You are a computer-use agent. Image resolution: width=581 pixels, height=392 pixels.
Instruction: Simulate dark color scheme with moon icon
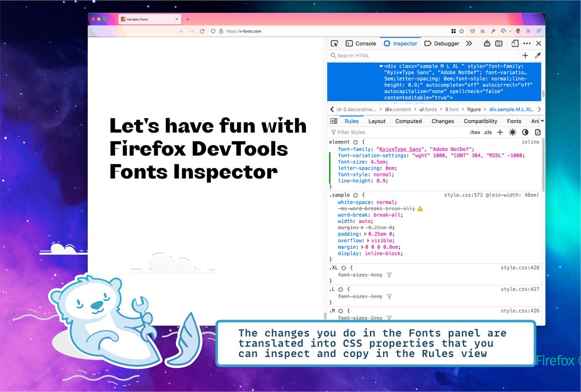point(525,132)
